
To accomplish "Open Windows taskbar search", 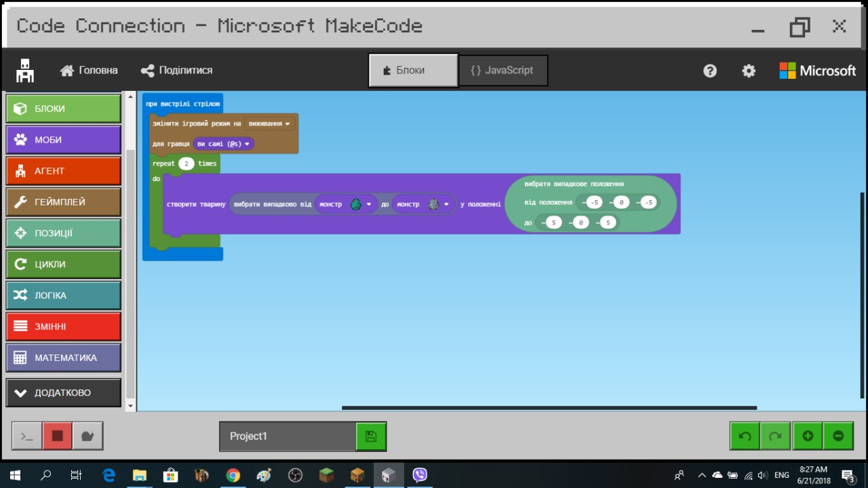I will tap(46, 475).
